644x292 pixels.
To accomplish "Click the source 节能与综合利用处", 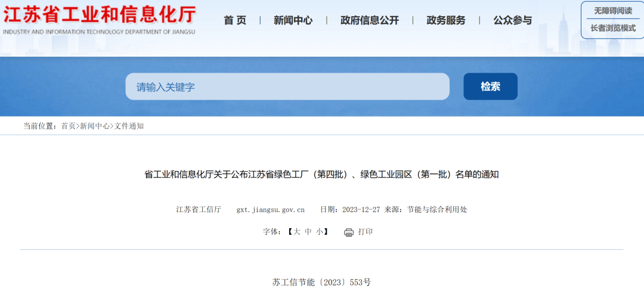I will (x=437, y=209).
